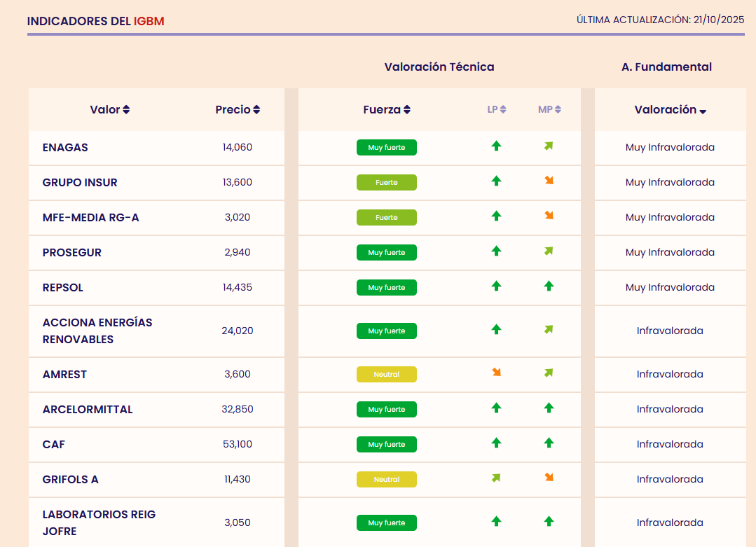Sort by MP trend column

[x=558, y=110]
